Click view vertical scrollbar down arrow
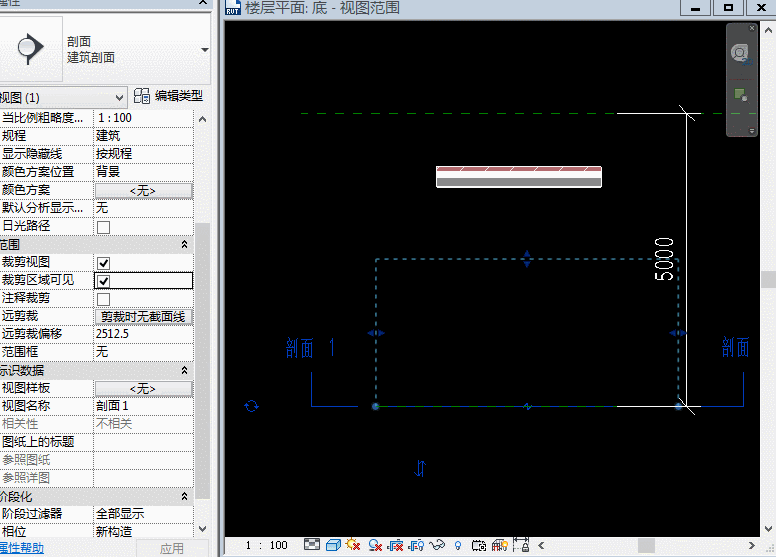The image size is (776, 557). 768,529
